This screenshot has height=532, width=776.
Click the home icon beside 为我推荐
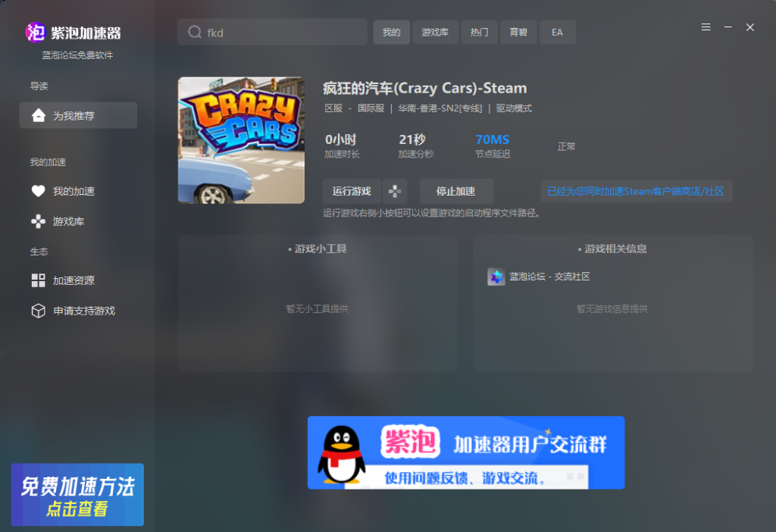[38, 115]
